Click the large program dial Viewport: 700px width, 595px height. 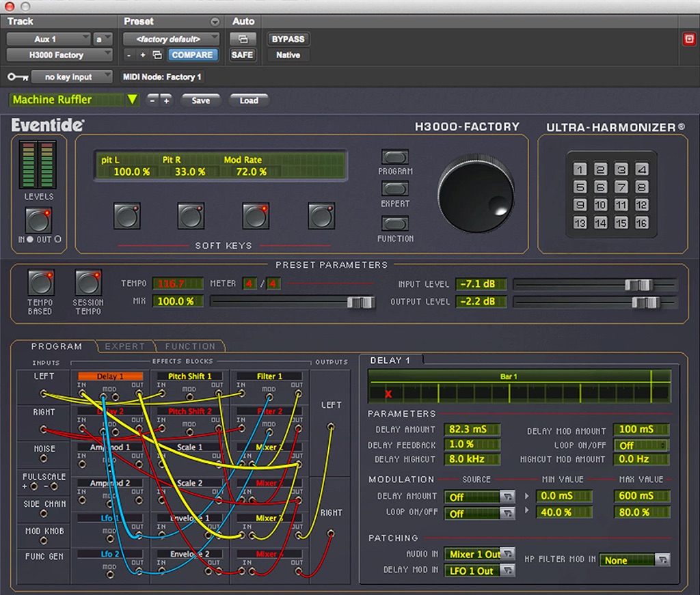pyautogui.click(x=475, y=193)
